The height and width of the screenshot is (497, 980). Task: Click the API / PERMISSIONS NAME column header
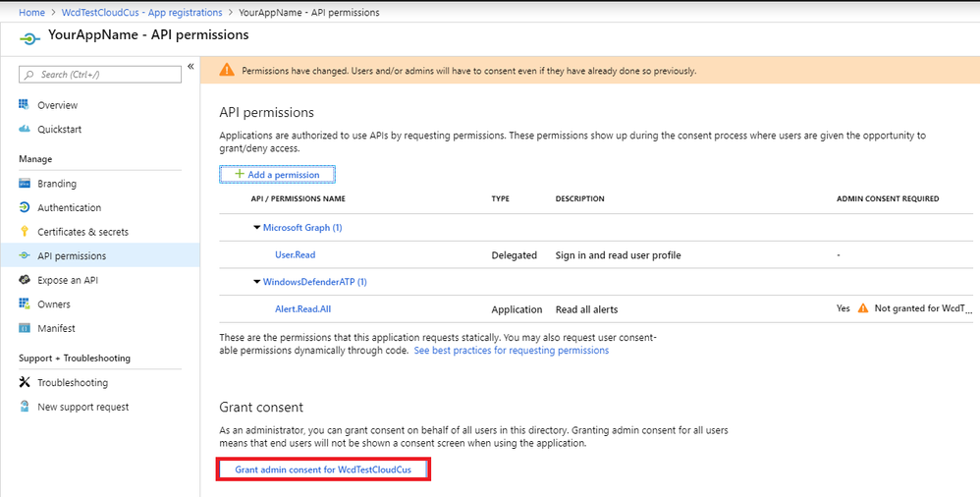coord(299,198)
